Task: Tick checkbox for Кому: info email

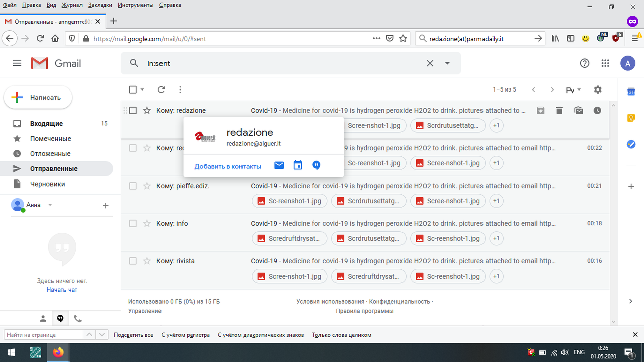Action: pyautogui.click(x=133, y=223)
